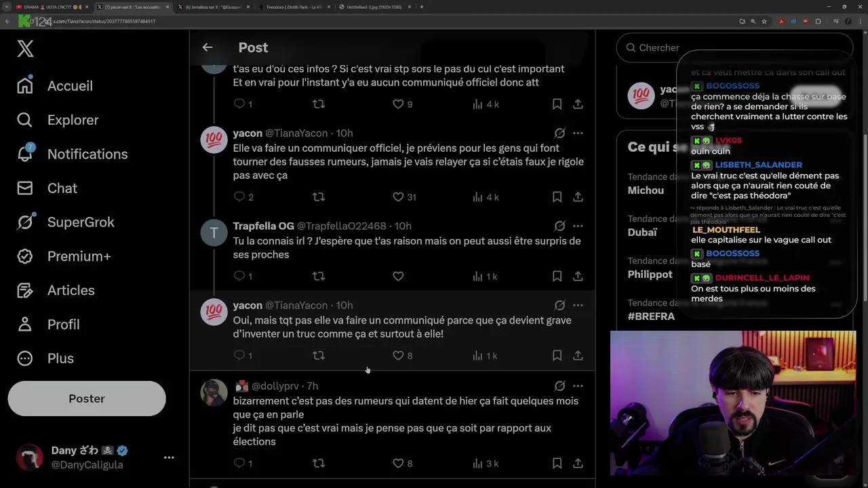Image resolution: width=868 pixels, height=488 pixels.
Task: Open Grok icon on 'Elle va faire' post
Action: tap(559, 133)
